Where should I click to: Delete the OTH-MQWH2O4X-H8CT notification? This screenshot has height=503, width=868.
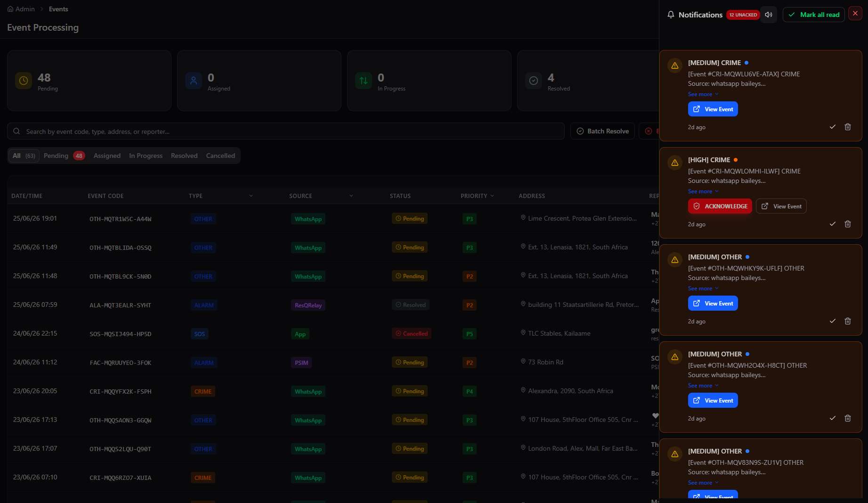pyautogui.click(x=848, y=418)
